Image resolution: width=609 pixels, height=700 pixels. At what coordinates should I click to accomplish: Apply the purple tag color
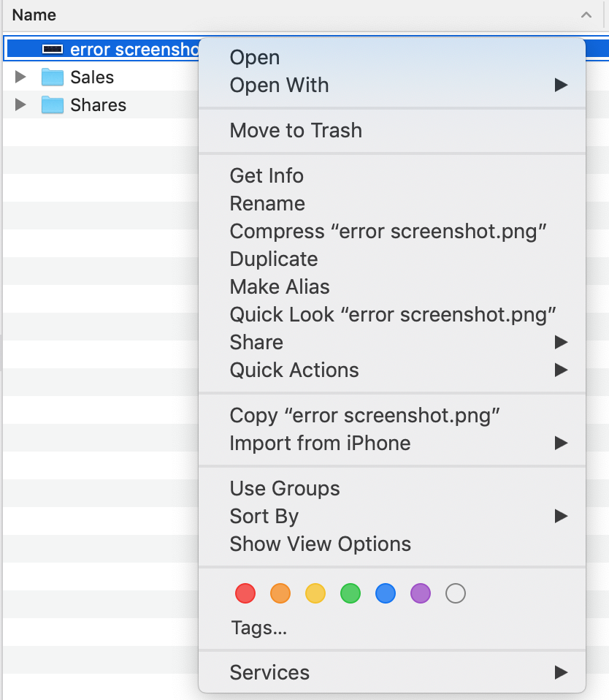point(421,593)
